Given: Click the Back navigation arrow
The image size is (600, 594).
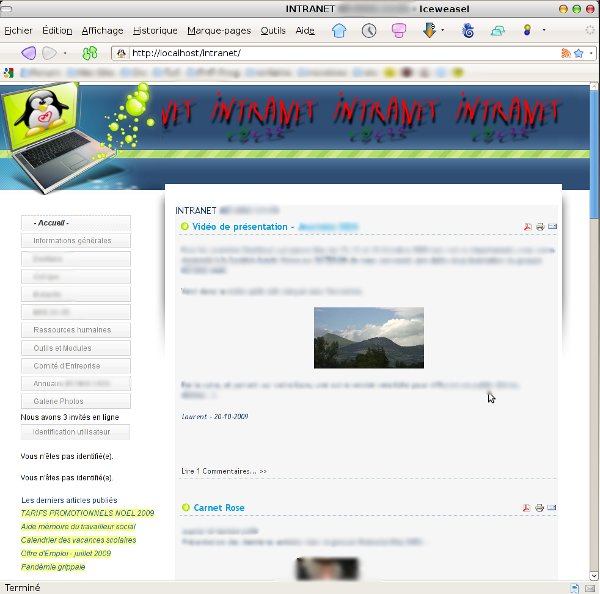Looking at the screenshot, I should 28,52.
